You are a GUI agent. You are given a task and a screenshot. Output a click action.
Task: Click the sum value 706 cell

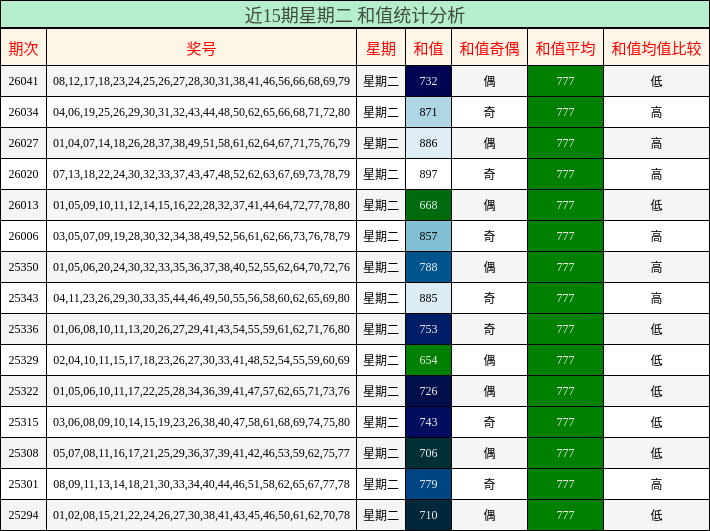[428, 453]
